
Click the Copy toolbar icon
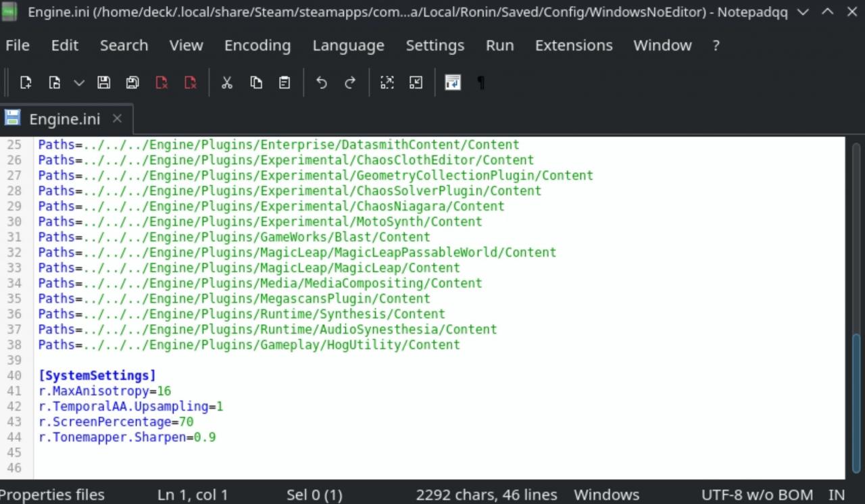[256, 82]
